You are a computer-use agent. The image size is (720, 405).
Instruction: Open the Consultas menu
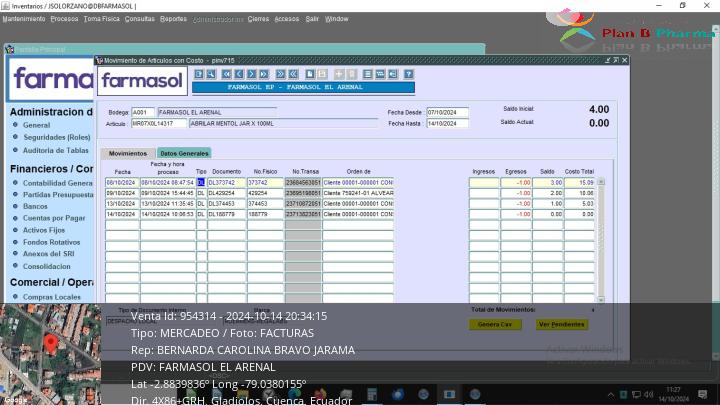[x=140, y=19]
